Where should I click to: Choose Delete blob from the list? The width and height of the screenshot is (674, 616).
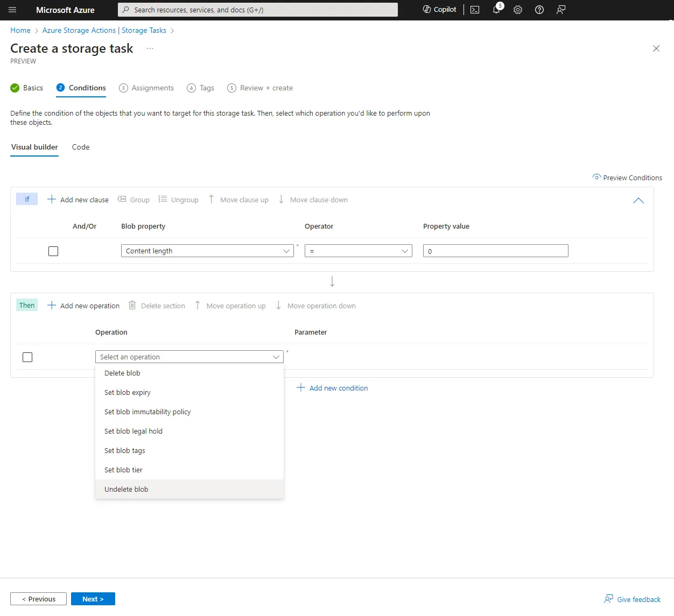tap(189, 373)
